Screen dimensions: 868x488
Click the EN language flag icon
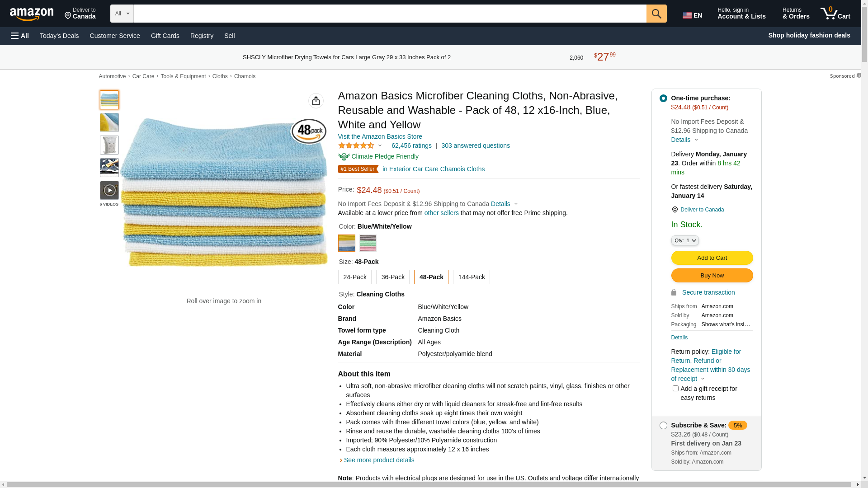tap(687, 15)
